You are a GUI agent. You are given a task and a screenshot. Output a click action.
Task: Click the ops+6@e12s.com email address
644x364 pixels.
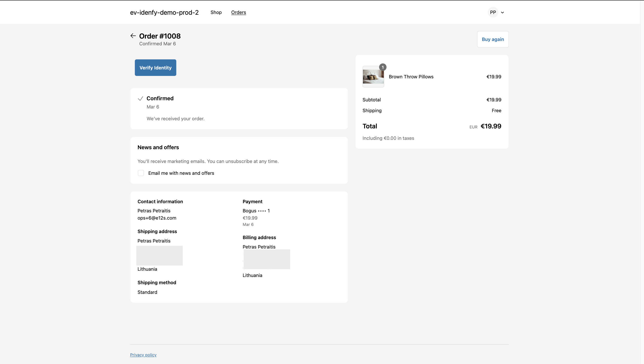tap(157, 218)
